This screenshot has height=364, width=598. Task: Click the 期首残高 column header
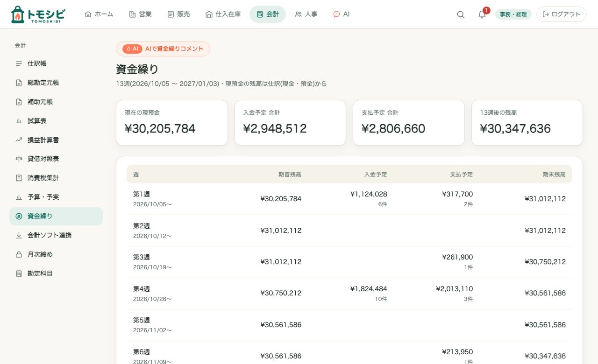coord(290,175)
